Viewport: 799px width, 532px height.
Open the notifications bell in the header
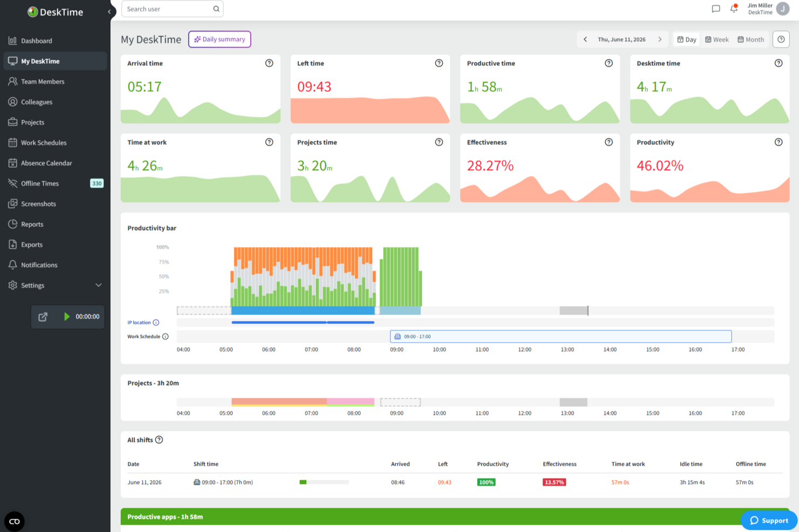coord(734,9)
